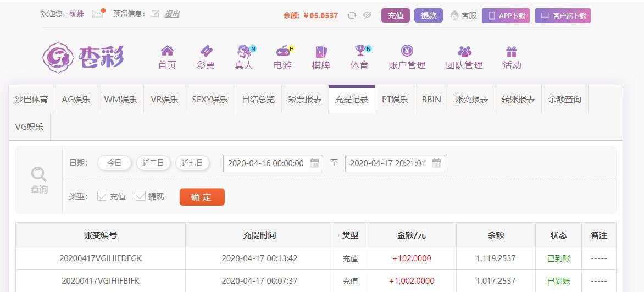Switch to the 余额查询 tab
The height and width of the screenshot is (292, 644).
click(565, 99)
